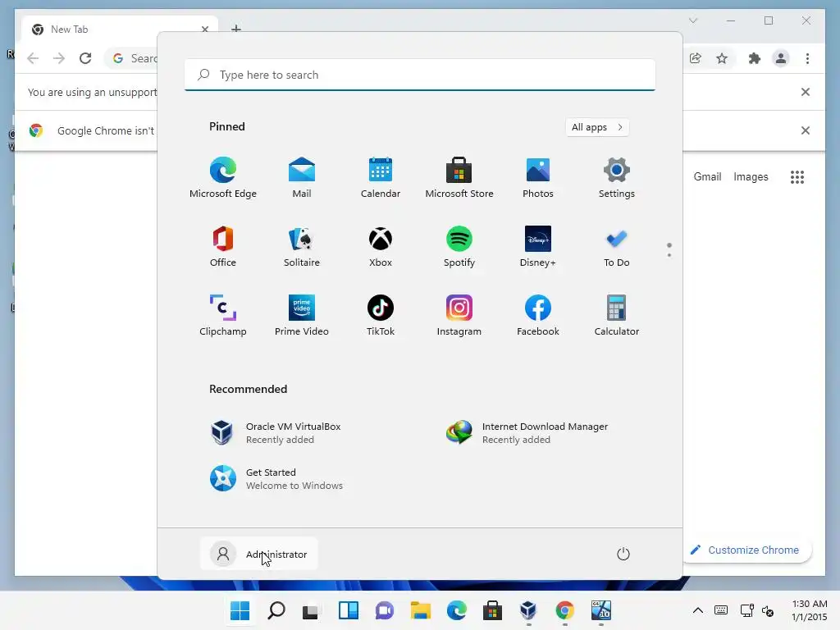Share this page in Chrome
This screenshot has height=630, width=840.
[x=696, y=58]
